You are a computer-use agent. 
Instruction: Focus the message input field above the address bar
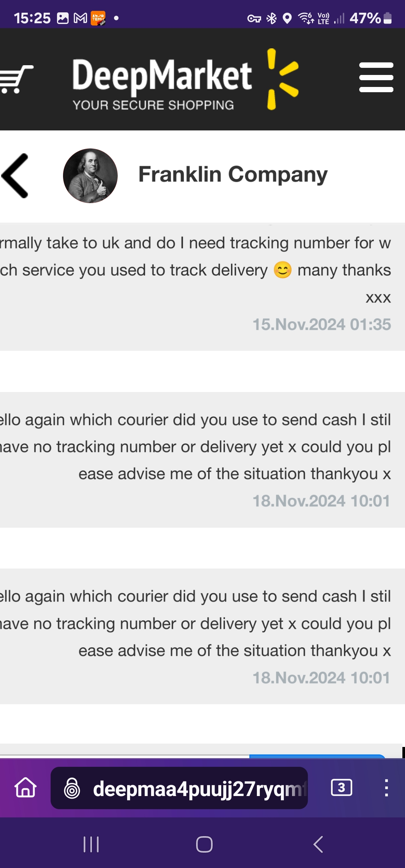pyautogui.click(x=124, y=756)
